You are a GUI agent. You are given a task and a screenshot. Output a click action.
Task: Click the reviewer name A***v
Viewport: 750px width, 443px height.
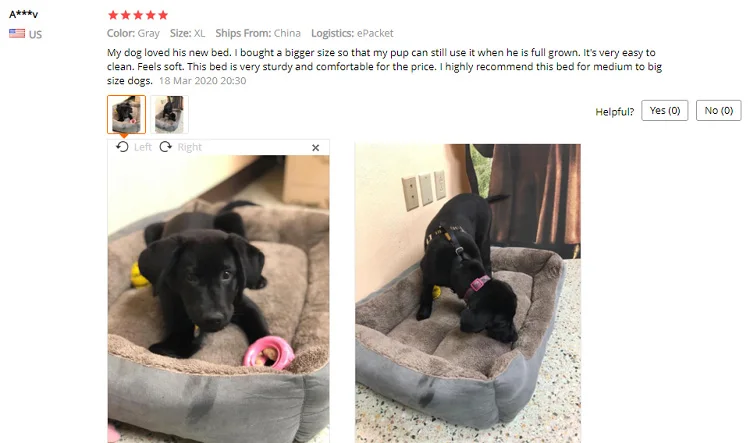[23, 14]
